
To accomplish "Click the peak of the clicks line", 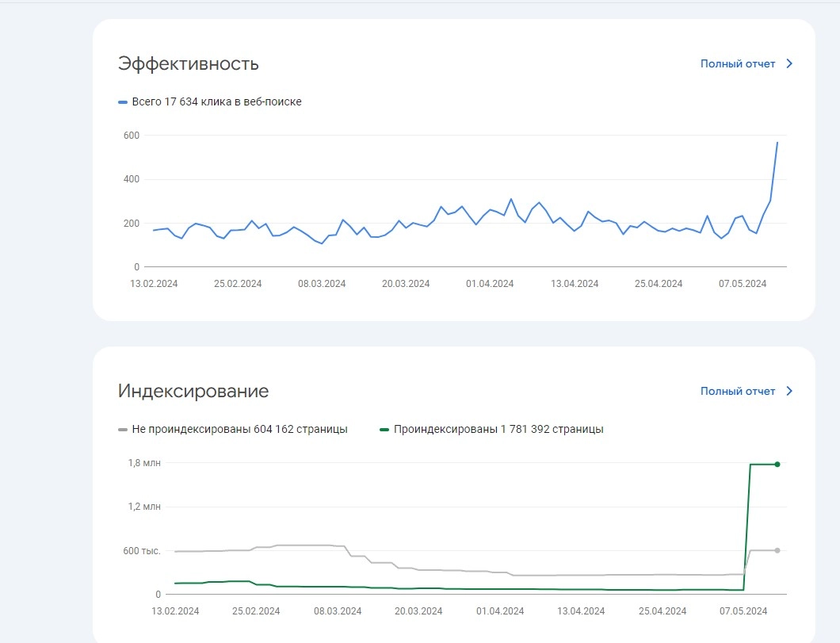I will [x=777, y=143].
